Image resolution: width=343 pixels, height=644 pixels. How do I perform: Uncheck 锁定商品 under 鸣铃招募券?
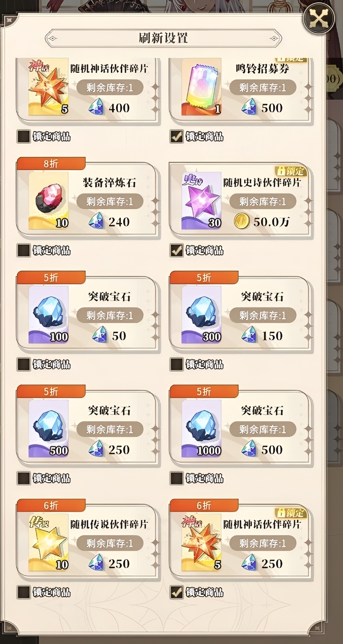pyautogui.click(x=177, y=137)
